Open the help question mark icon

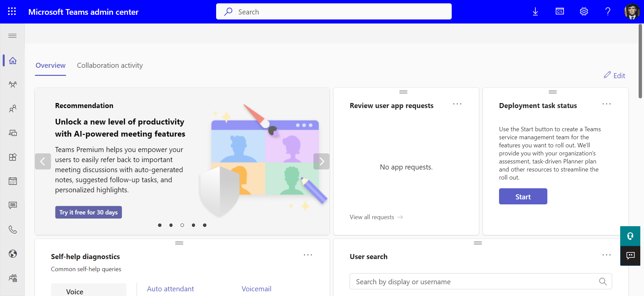point(608,12)
